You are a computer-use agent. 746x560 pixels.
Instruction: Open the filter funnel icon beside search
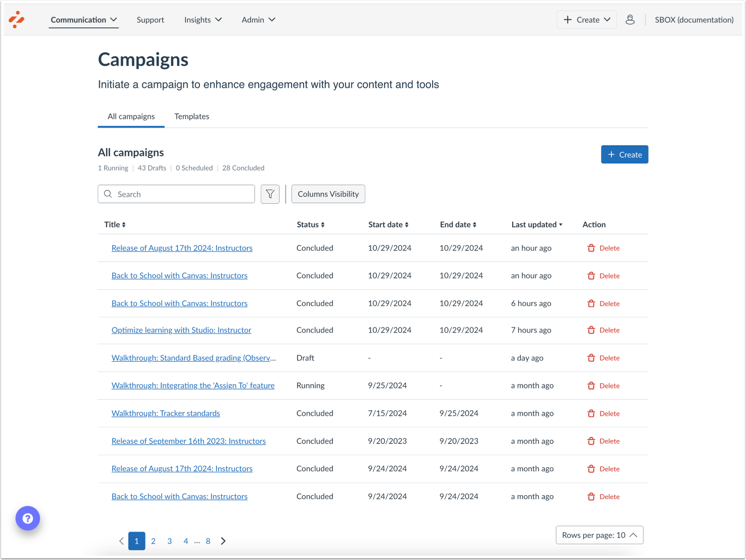pyautogui.click(x=270, y=194)
